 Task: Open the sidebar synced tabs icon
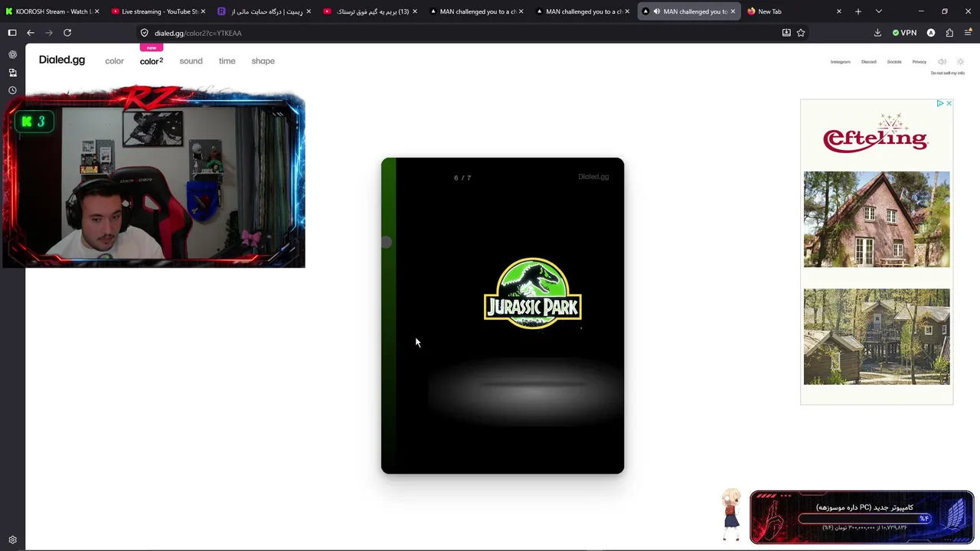pos(12,73)
